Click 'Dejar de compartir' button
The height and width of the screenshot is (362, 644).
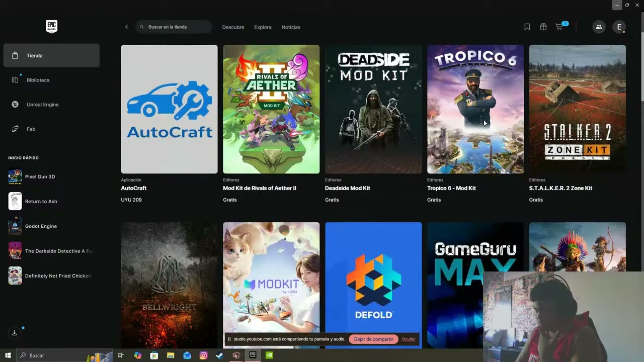pyautogui.click(x=373, y=339)
